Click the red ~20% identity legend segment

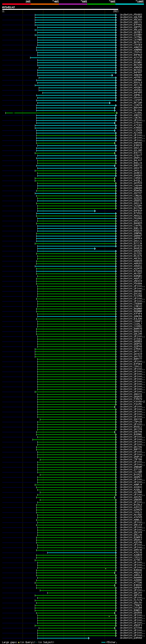pyautogui.click(x=16, y=4)
